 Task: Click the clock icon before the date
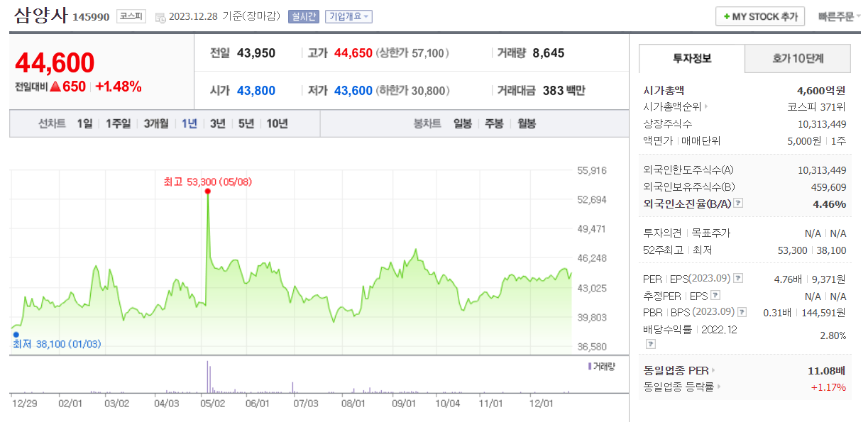coord(160,17)
